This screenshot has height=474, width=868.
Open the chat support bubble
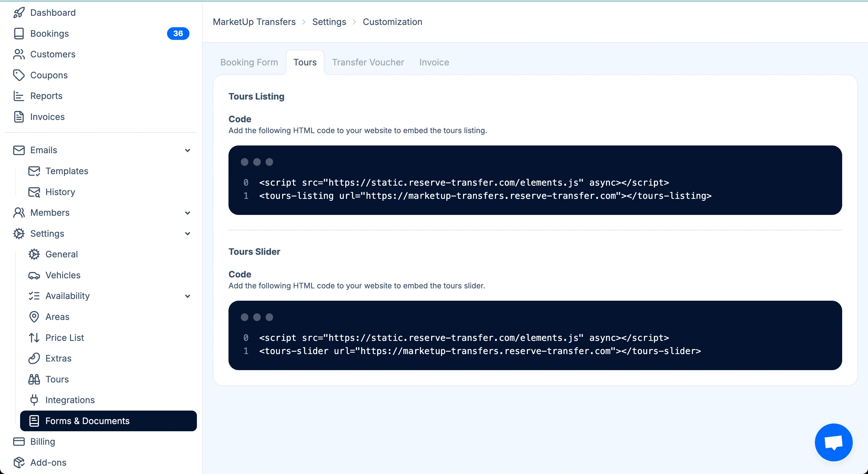[833, 442]
